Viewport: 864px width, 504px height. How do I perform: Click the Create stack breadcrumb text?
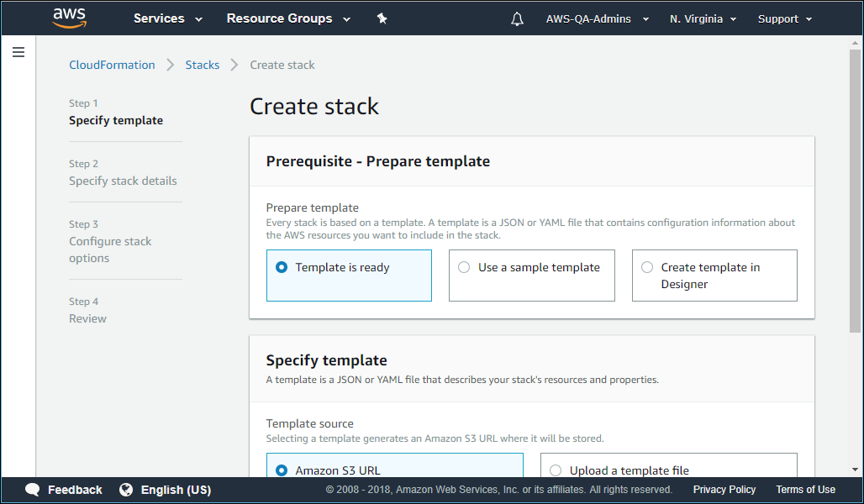tap(282, 65)
